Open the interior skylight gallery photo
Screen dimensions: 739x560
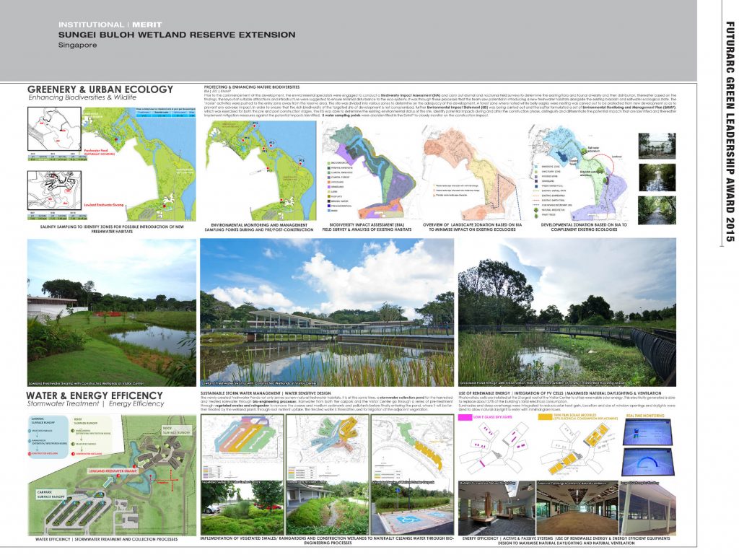(497, 507)
